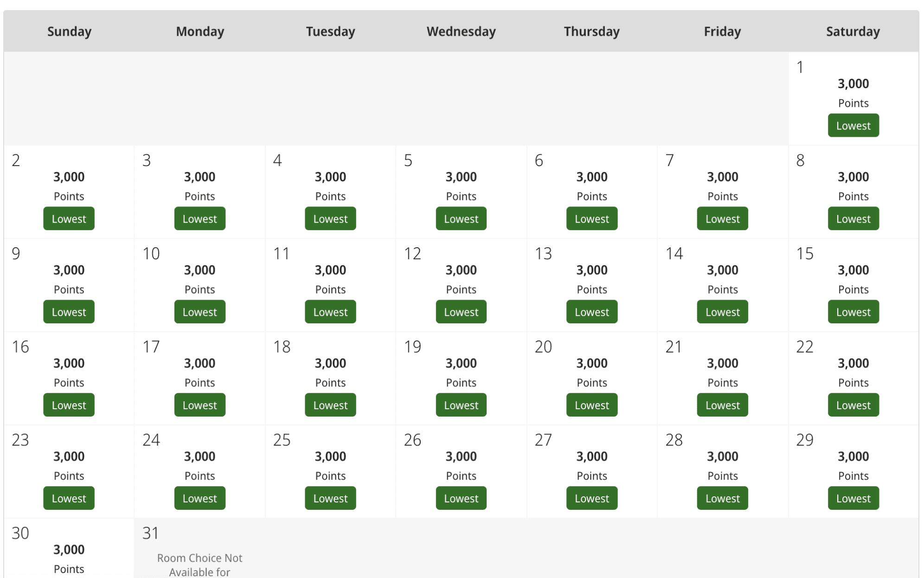Click Lowest for day 23
Viewport: 924px width, 578px height.
69,498
